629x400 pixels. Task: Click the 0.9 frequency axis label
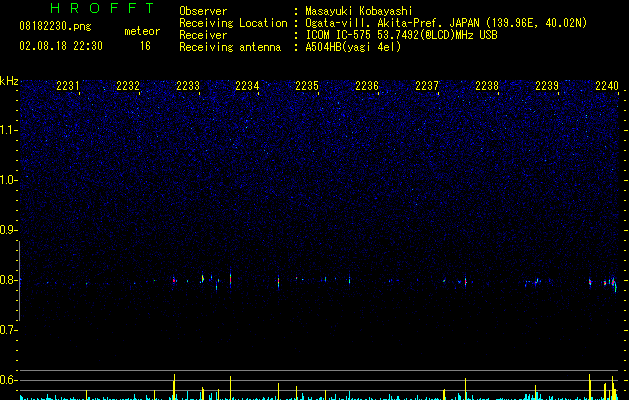click(9, 230)
